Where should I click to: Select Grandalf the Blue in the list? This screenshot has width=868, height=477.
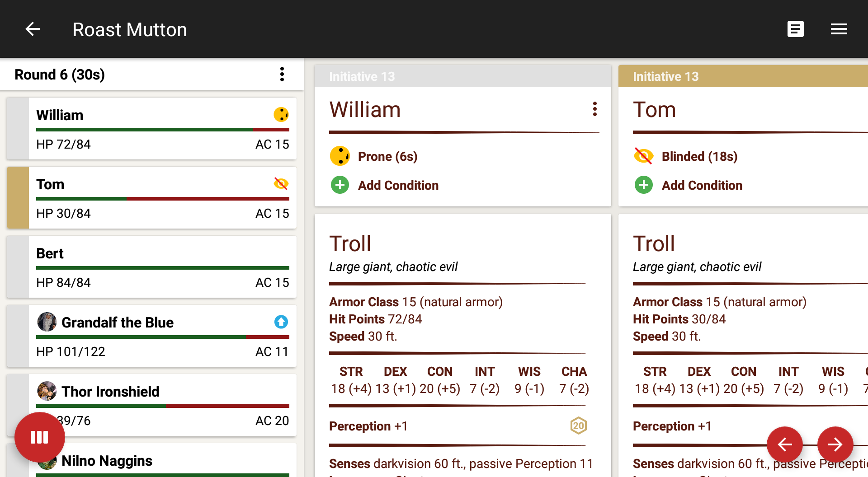152,336
